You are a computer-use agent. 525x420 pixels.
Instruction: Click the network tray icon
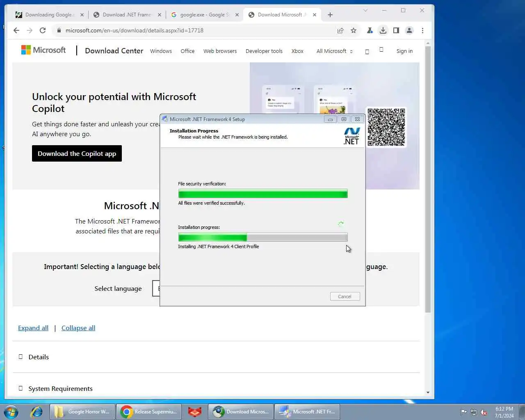pyautogui.click(x=474, y=412)
